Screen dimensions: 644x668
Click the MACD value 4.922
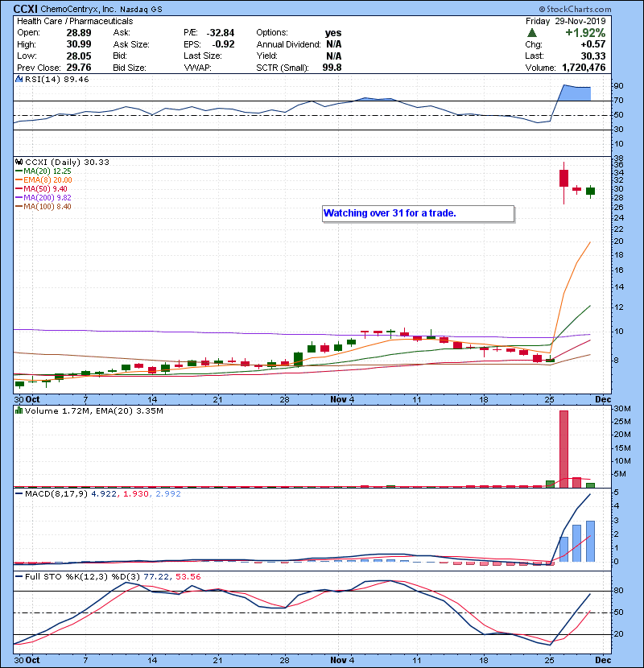104,494
